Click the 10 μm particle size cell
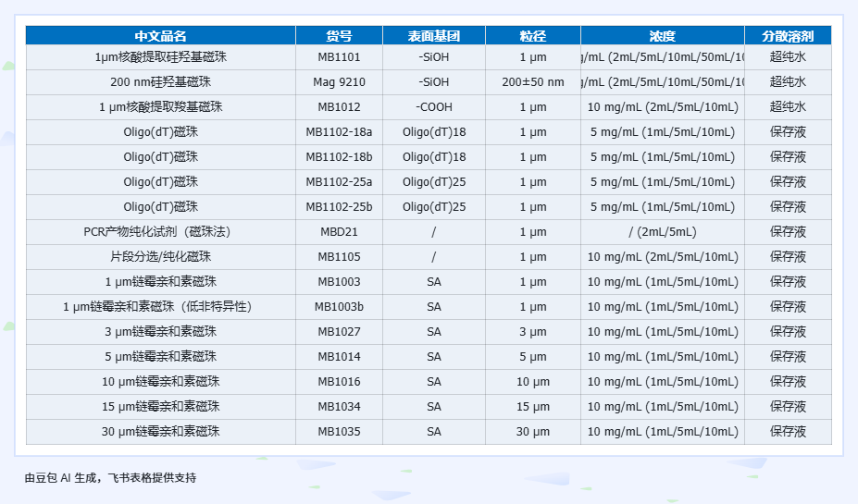858x504 pixels. [x=533, y=382]
